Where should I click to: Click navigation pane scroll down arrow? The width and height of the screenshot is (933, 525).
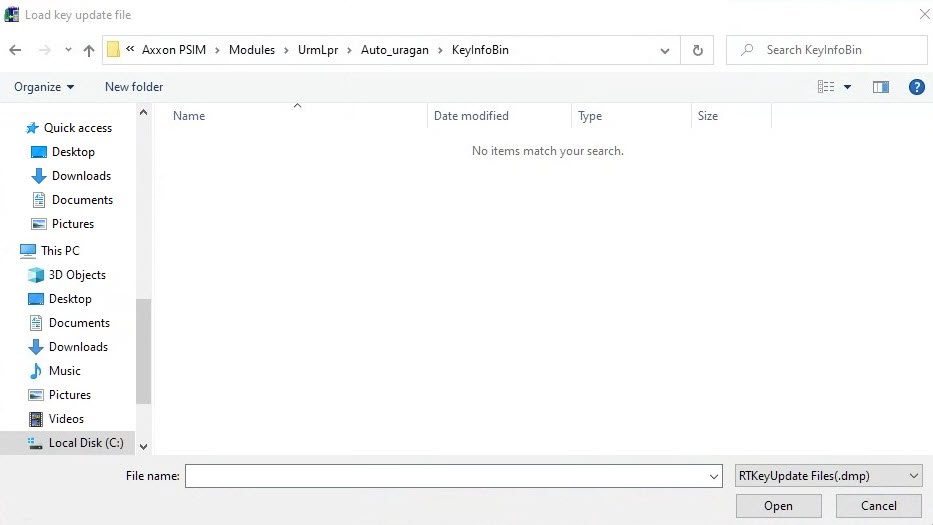(x=143, y=446)
